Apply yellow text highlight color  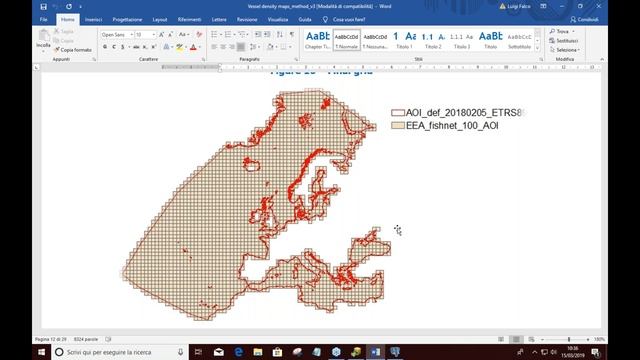(x=179, y=47)
